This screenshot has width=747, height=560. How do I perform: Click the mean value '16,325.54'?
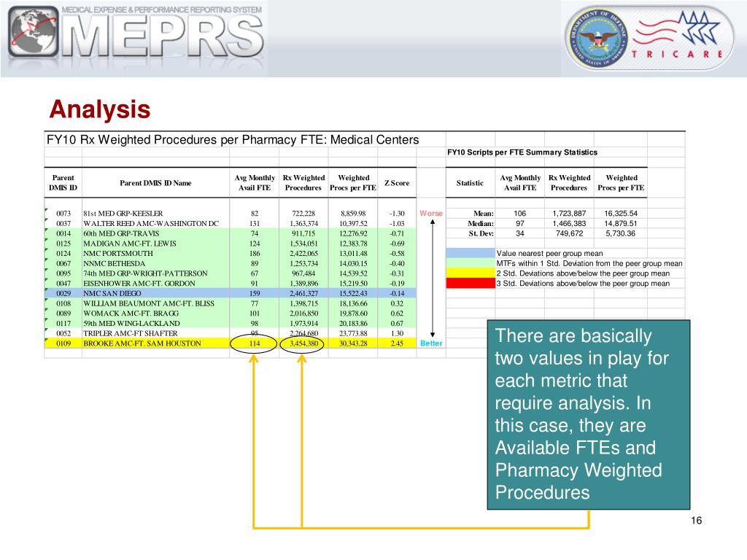point(621,214)
